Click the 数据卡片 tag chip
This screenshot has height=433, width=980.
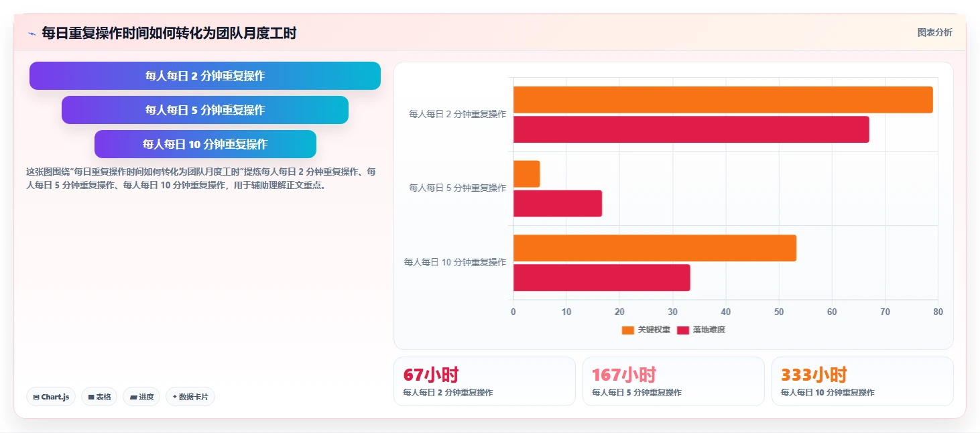[190, 397]
